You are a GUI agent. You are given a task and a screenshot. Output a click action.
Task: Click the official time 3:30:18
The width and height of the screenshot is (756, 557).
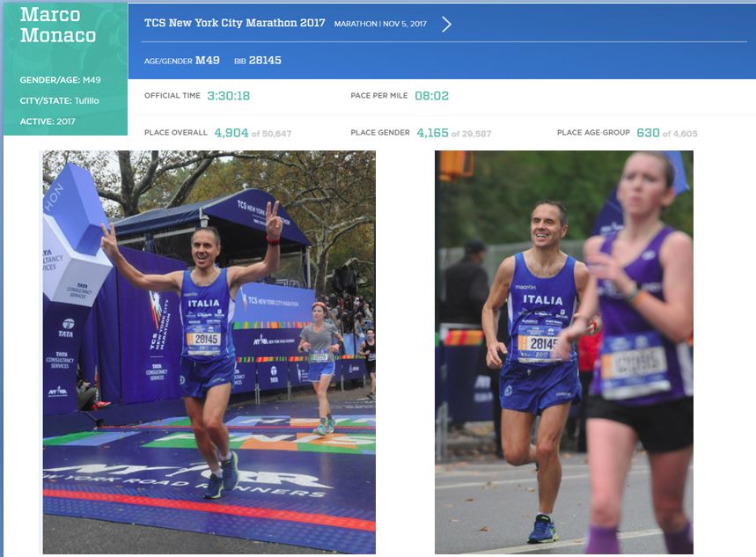coord(228,96)
